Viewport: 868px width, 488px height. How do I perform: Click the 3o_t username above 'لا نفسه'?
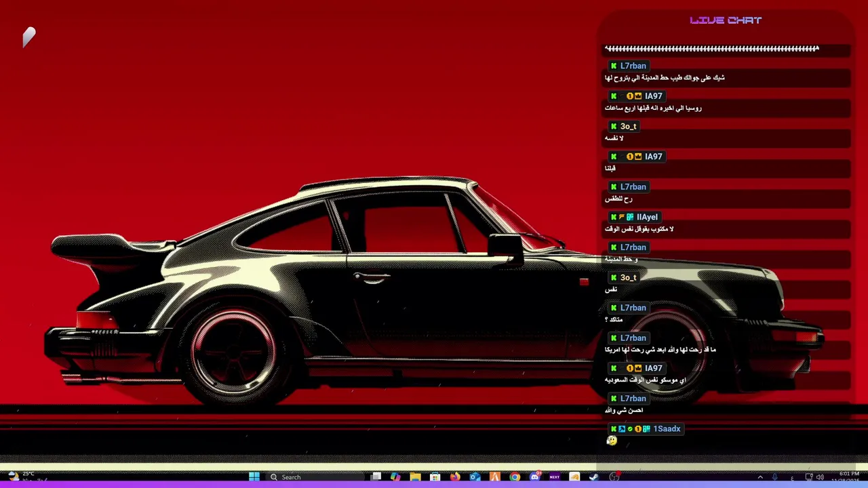(x=628, y=127)
